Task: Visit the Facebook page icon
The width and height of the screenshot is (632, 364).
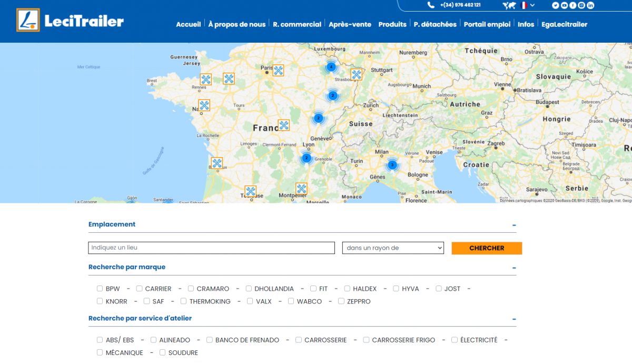Action: (572, 5)
